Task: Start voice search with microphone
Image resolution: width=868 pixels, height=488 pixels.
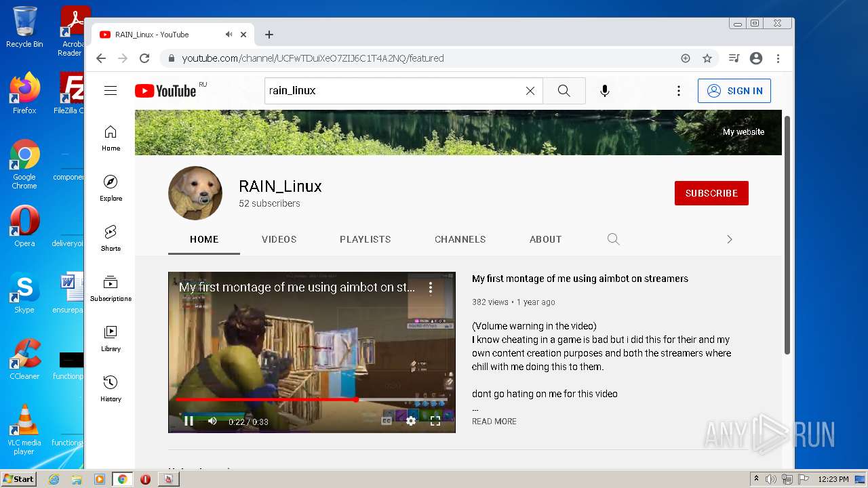Action: click(x=605, y=91)
